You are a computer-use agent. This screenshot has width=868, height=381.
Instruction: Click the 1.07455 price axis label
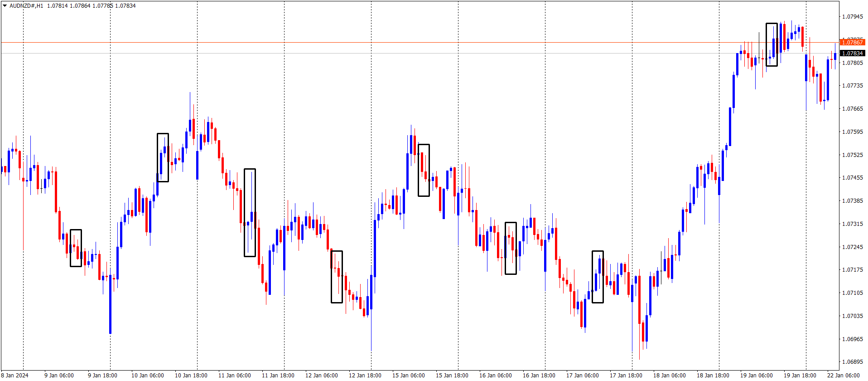(852, 178)
